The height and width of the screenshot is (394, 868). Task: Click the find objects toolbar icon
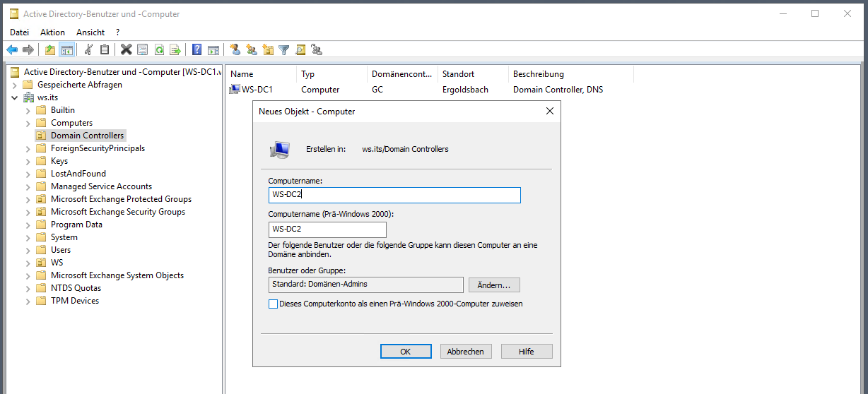[x=300, y=49]
